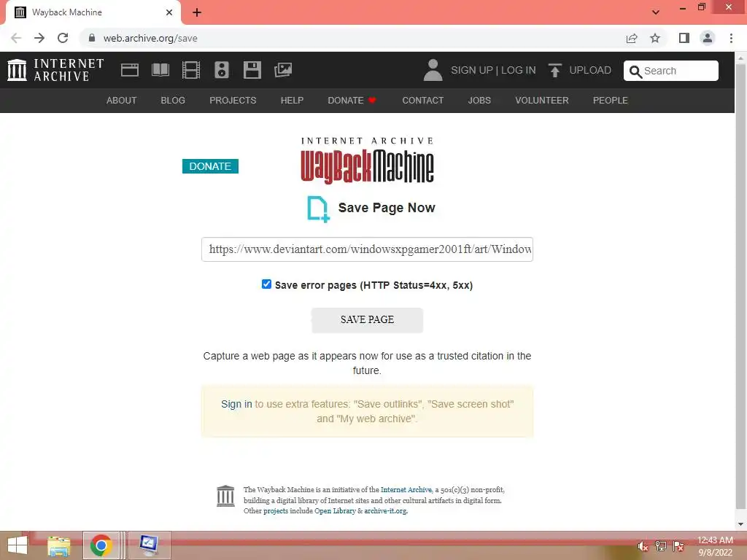Click the scrollbar down arrow
Viewport: 747px width, 560px height.
[x=740, y=524]
